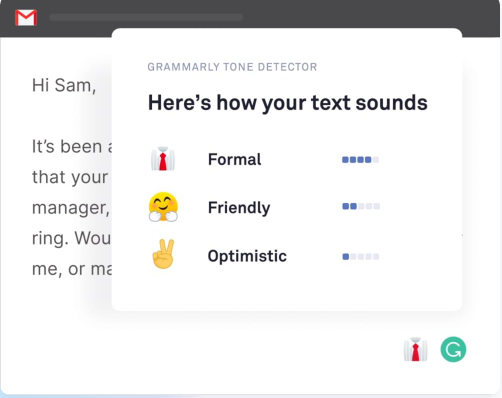Screen dimensions: 502x398
Task: Click the Friendly tone strength meter
Action: pyautogui.click(x=361, y=206)
